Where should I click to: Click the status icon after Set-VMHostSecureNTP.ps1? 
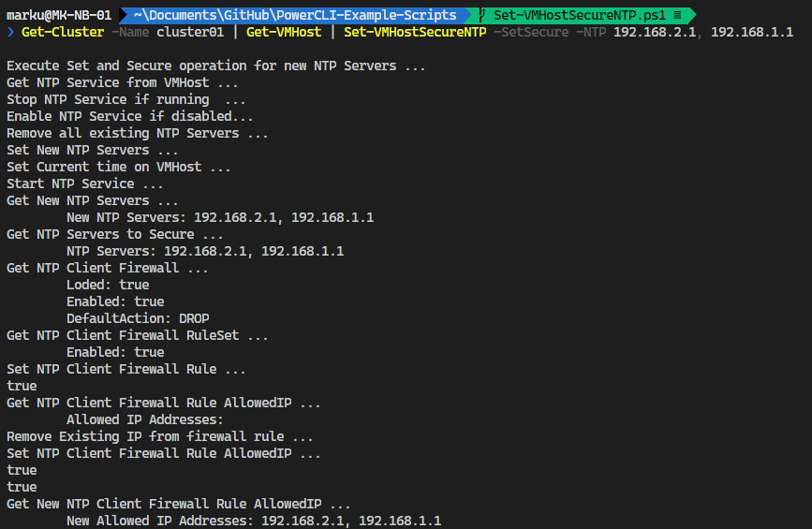coord(677,15)
